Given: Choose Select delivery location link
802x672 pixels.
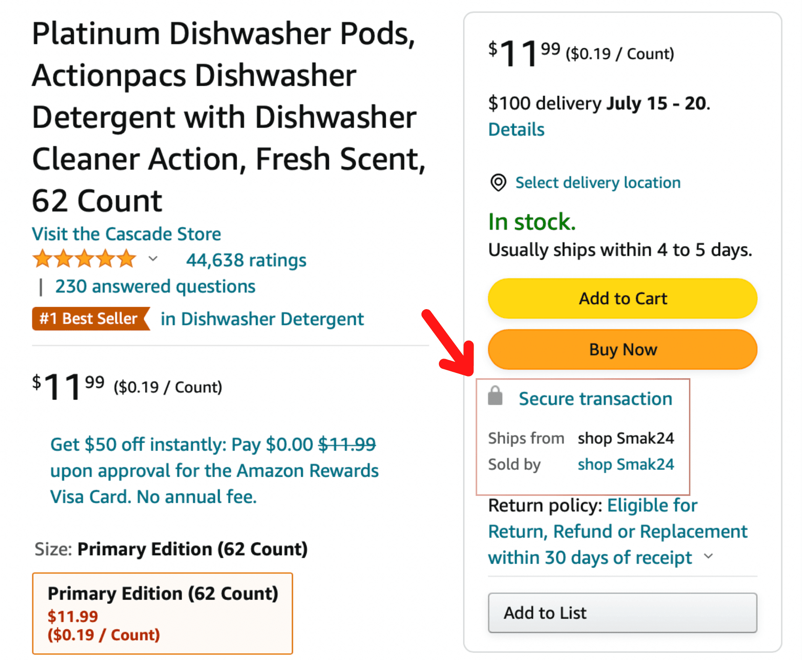Looking at the screenshot, I should (598, 183).
